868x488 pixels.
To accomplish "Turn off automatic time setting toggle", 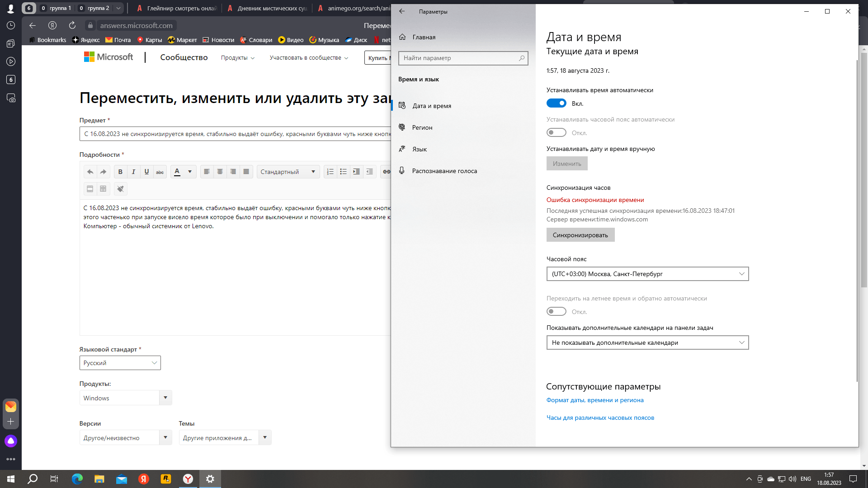I will (556, 103).
